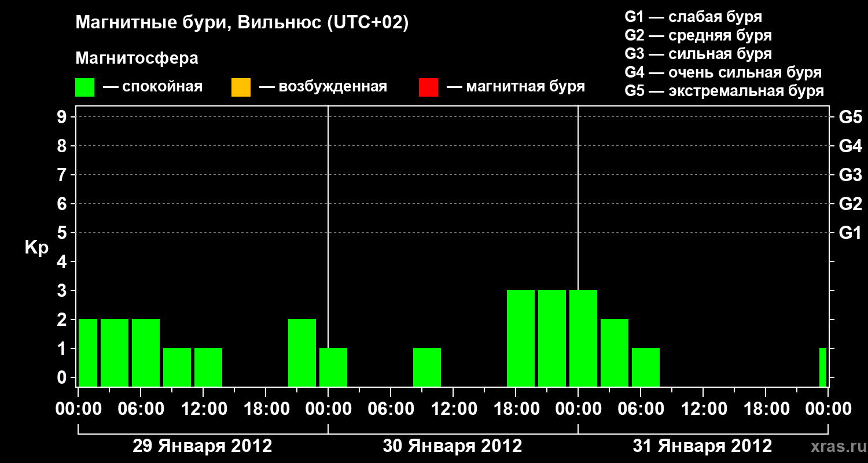Click the 29 January 06:00 Kp bar
The height and width of the screenshot is (463, 868).
[146, 352]
